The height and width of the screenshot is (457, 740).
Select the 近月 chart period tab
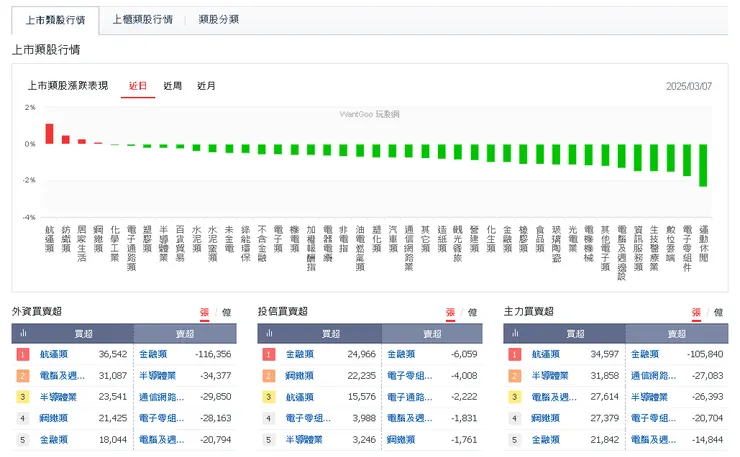tap(206, 86)
